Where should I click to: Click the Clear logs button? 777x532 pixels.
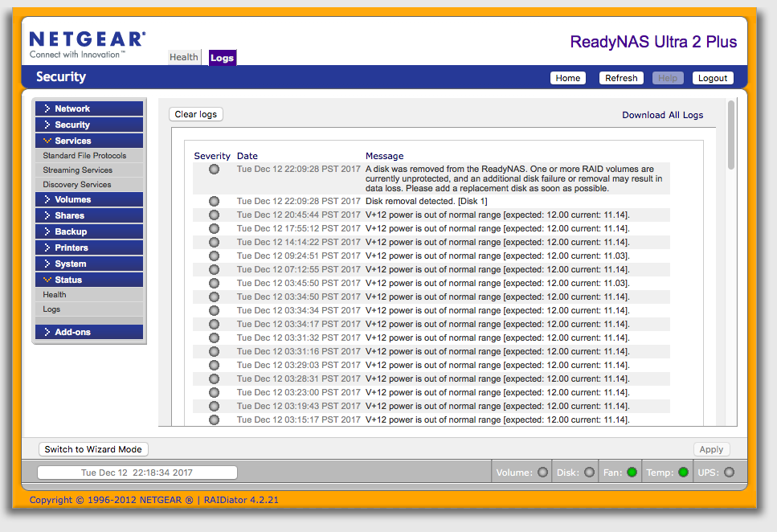195,114
